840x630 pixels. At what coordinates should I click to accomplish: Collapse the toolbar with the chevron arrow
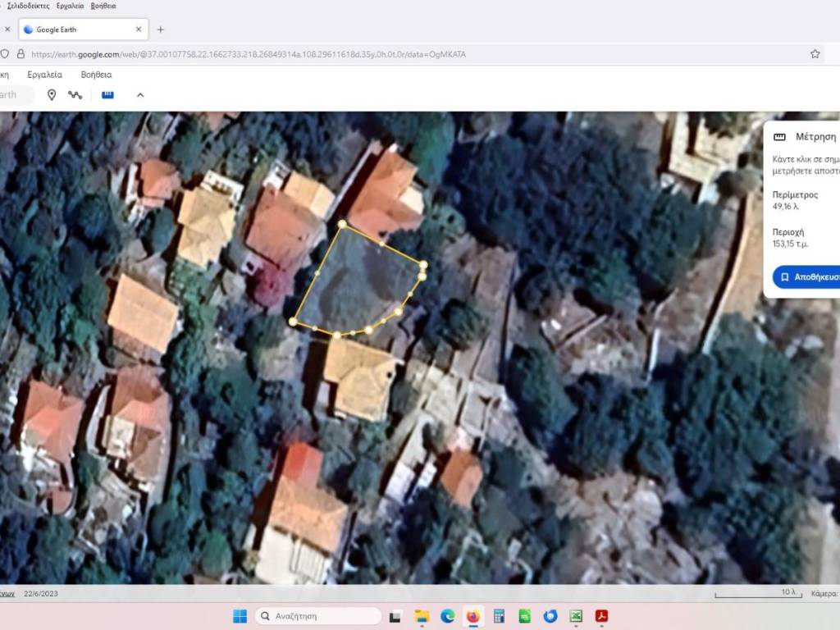(x=140, y=95)
